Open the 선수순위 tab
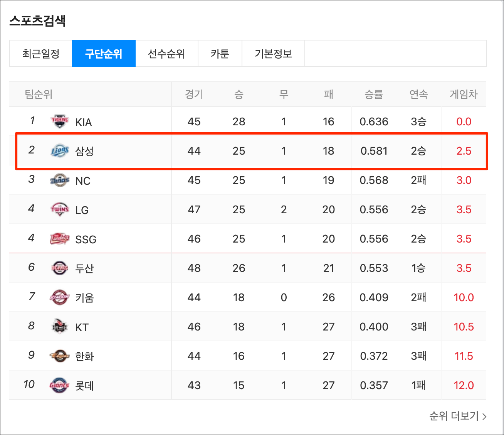 pos(166,54)
